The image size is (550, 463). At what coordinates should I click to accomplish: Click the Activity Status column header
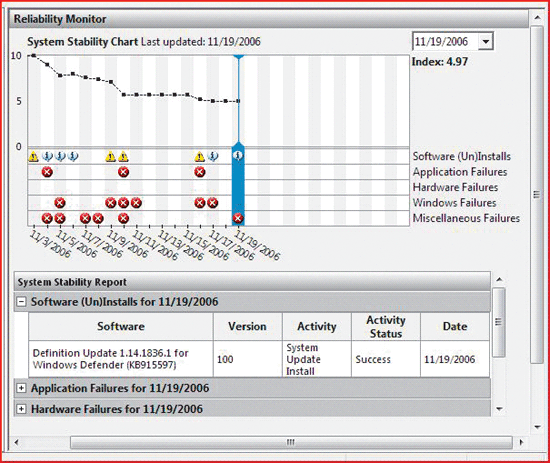(x=386, y=326)
